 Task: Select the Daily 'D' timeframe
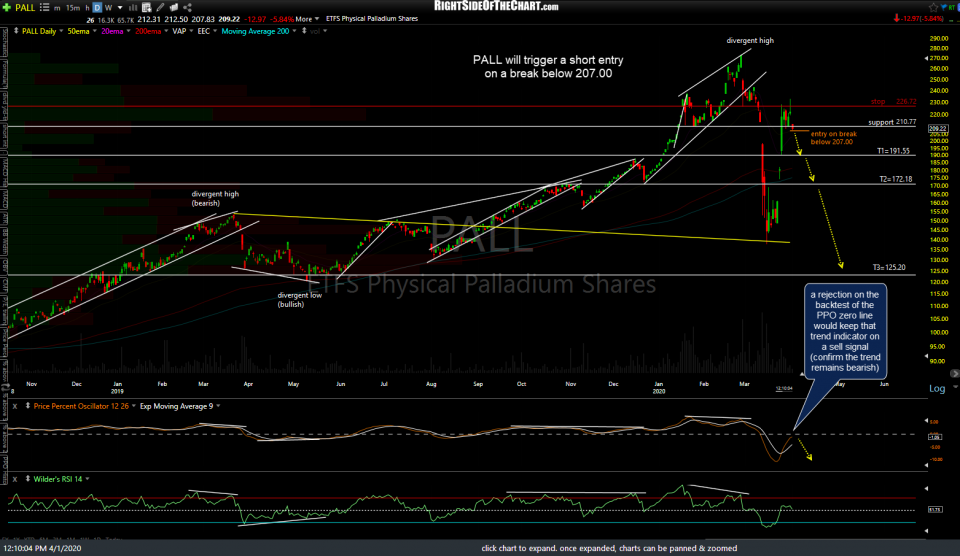click(x=97, y=8)
